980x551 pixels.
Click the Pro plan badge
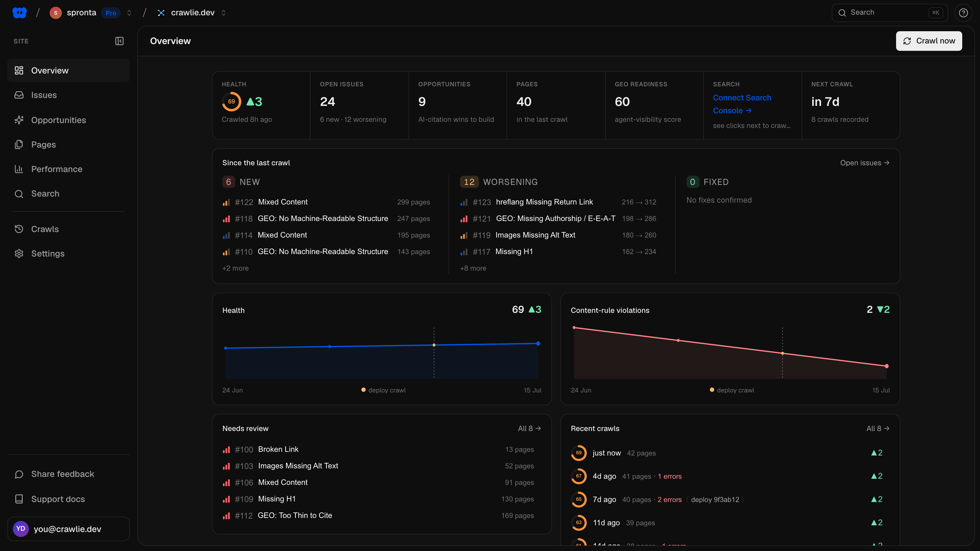(111, 13)
